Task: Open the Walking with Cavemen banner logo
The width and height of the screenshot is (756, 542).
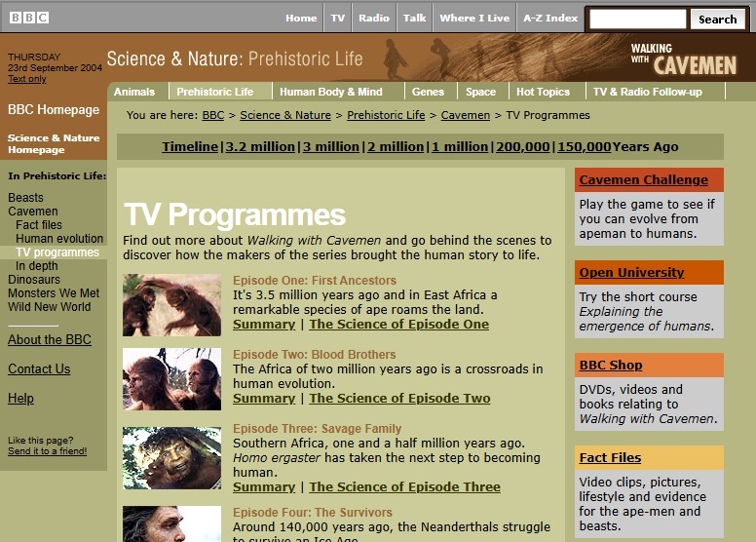Action: 684,59
